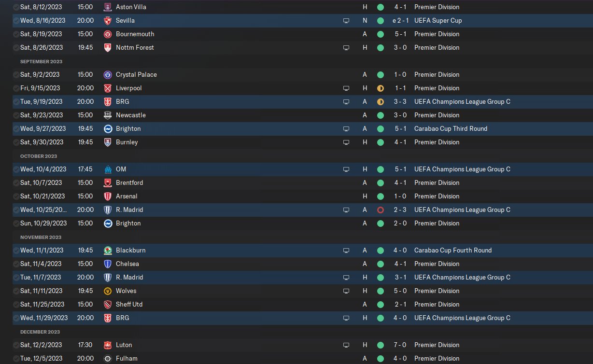
Task: Click the TV broadcast icon for Luton match
Action: pyautogui.click(x=346, y=345)
